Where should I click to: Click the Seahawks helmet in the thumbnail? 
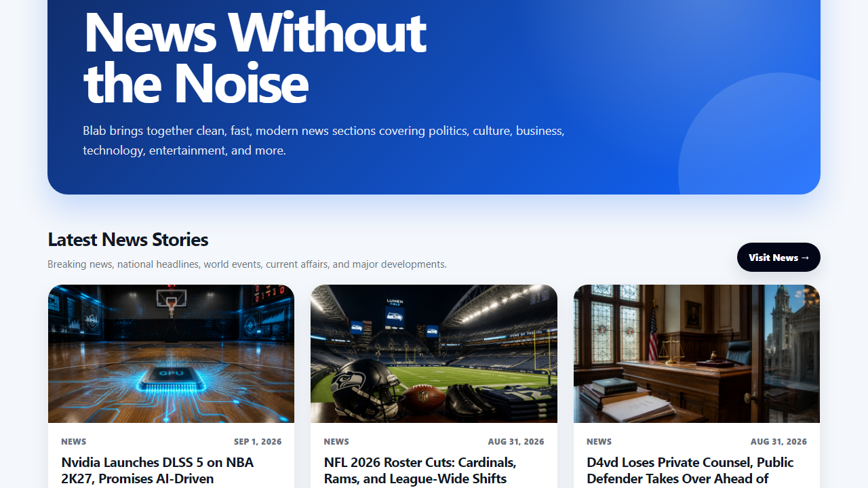click(359, 387)
